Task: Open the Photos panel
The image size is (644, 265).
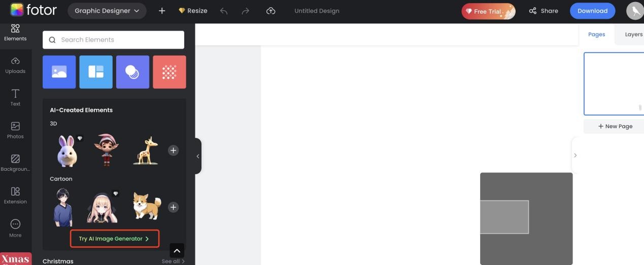Action: click(15, 130)
